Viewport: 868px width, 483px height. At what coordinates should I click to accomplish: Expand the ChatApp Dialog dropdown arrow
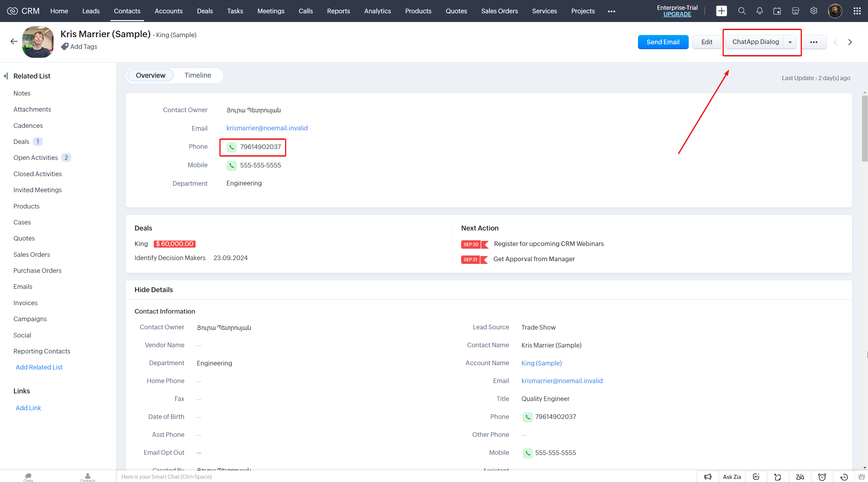tap(790, 42)
